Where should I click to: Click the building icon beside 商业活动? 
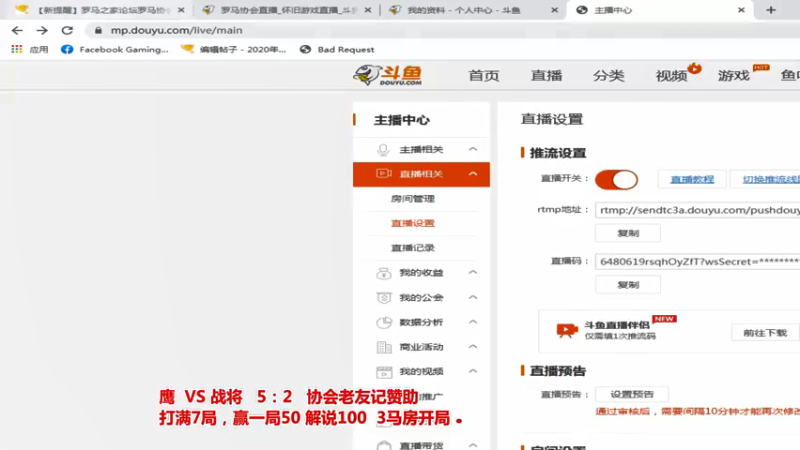pos(384,347)
